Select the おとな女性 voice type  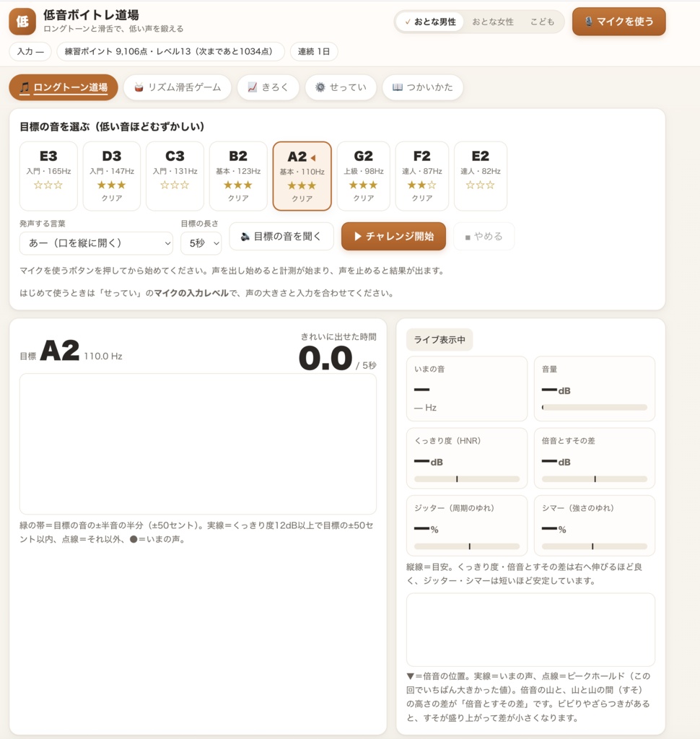(x=493, y=22)
